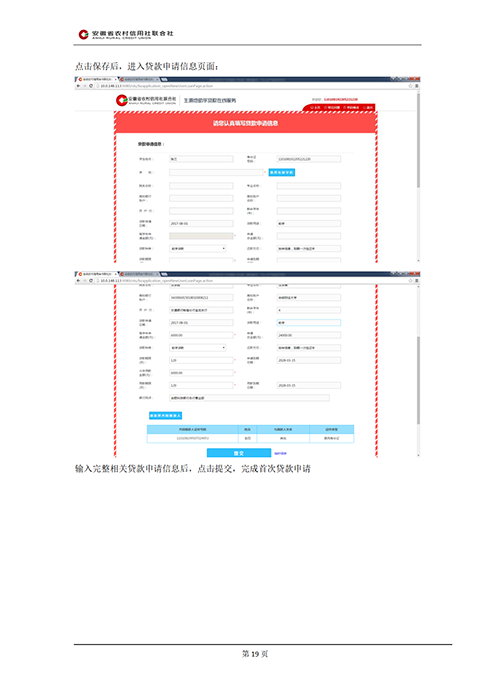Click small blue link beside 提交 button

280,453
